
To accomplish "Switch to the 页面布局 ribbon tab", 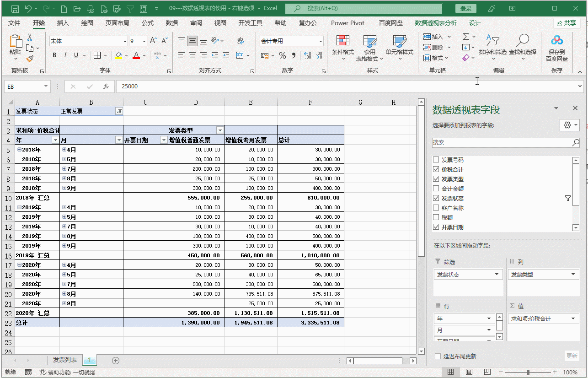I will click(x=118, y=23).
